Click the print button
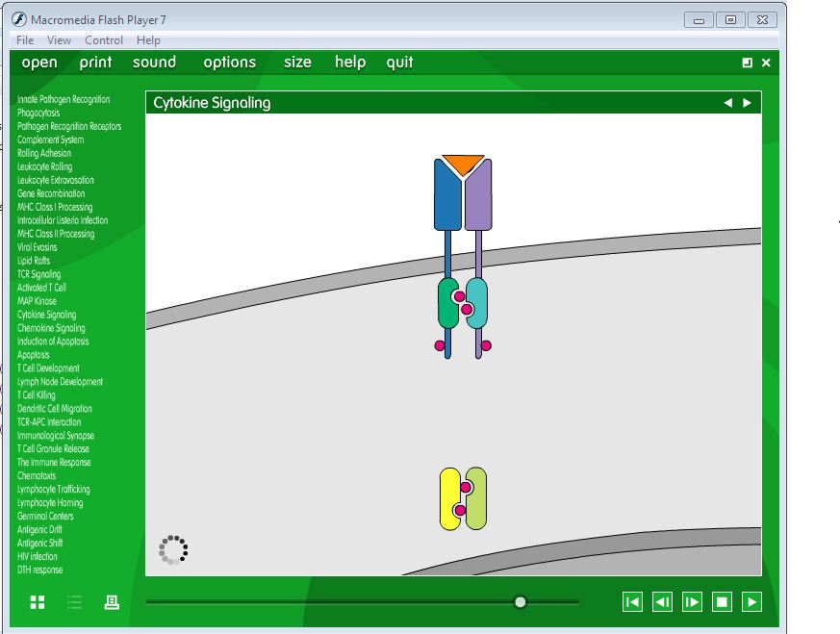The height and width of the screenshot is (634, 840). coord(95,63)
